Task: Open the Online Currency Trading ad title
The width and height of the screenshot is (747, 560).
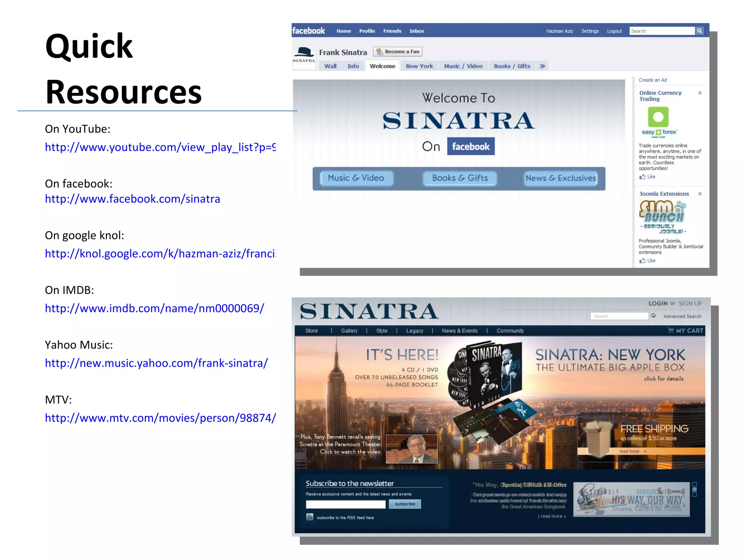Action: click(x=660, y=96)
